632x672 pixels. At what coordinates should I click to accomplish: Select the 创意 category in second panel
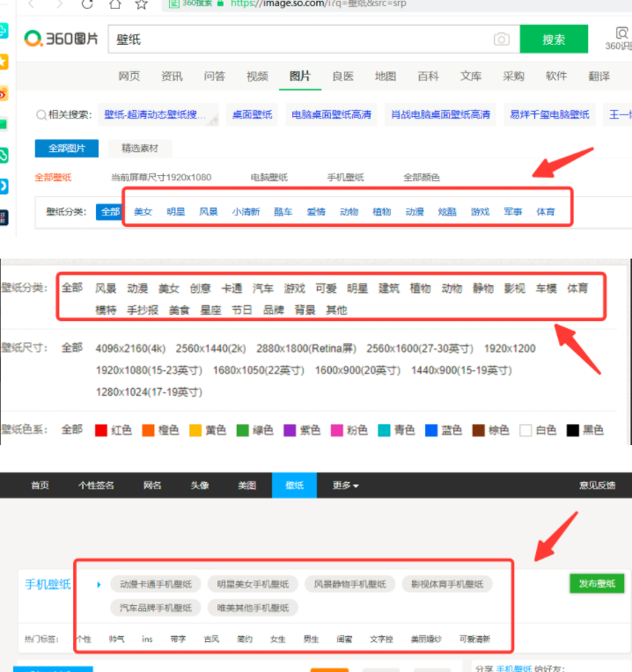200,288
